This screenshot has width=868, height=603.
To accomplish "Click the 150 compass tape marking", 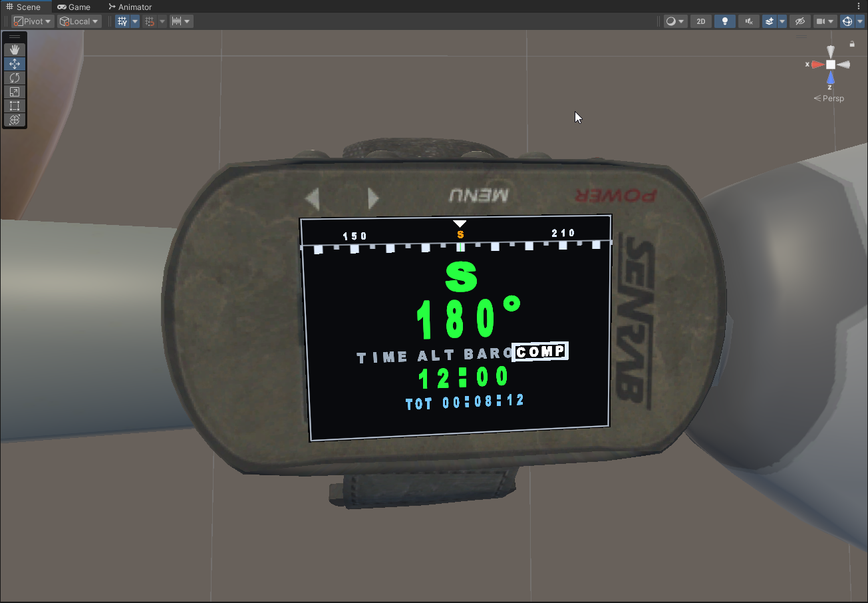I will 355,236.
